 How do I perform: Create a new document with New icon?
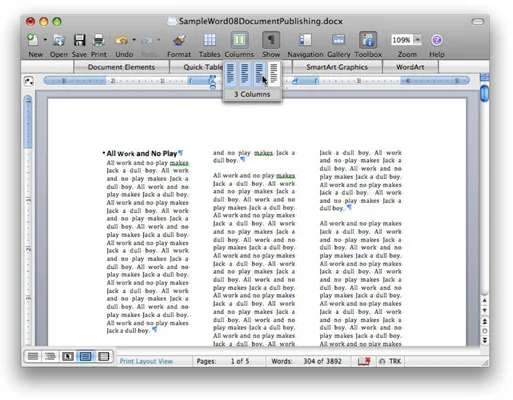[x=33, y=40]
